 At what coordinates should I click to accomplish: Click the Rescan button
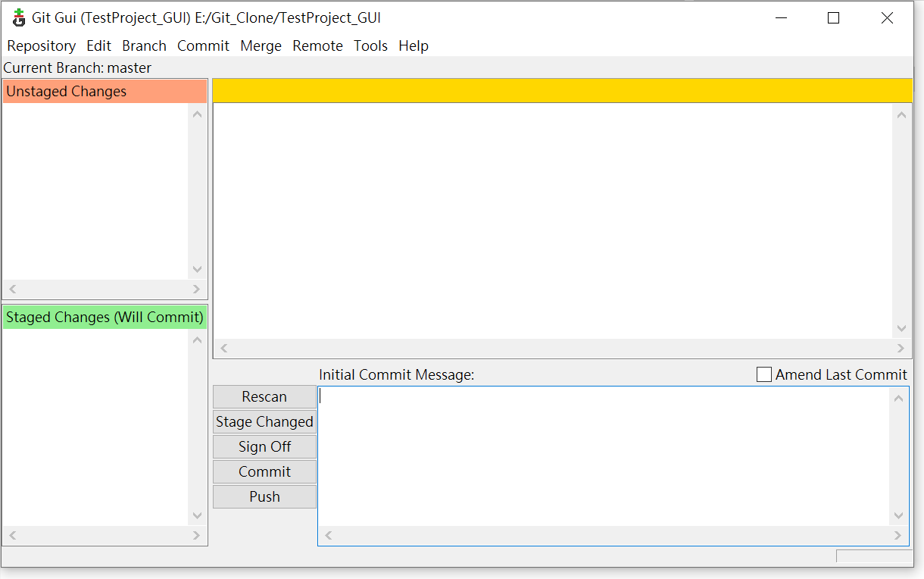(264, 396)
